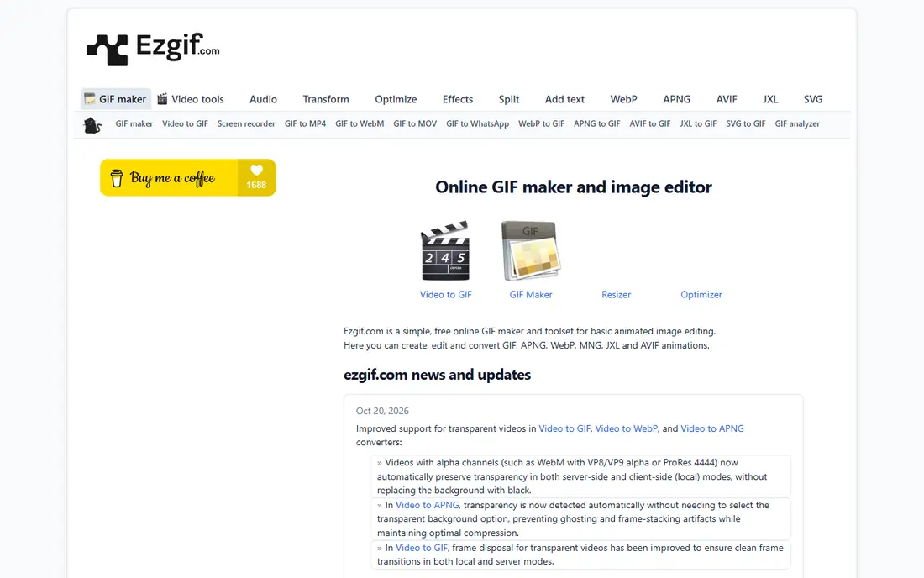
Task: Click the black cat icon in submenu
Action: click(92, 125)
